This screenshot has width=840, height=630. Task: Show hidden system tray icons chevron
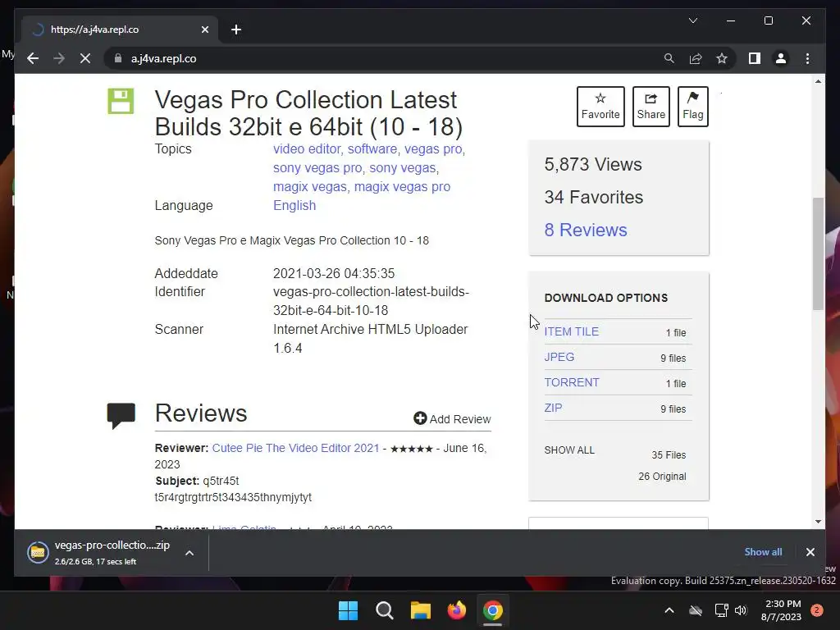669,610
